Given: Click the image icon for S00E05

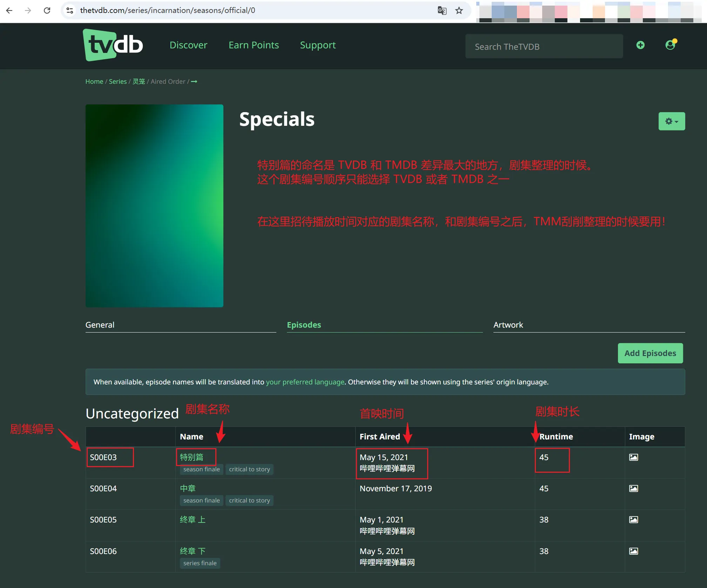Looking at the screenshot, I should tap(633, 520).
